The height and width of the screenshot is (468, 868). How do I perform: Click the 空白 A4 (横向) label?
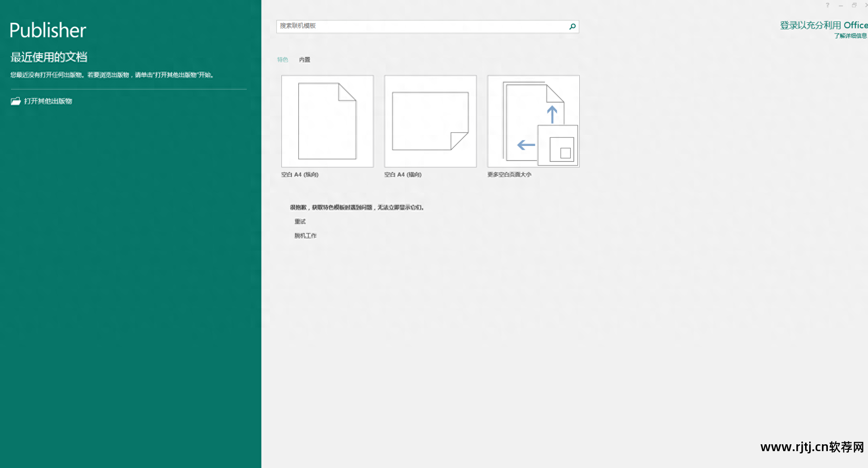(403, 175)
